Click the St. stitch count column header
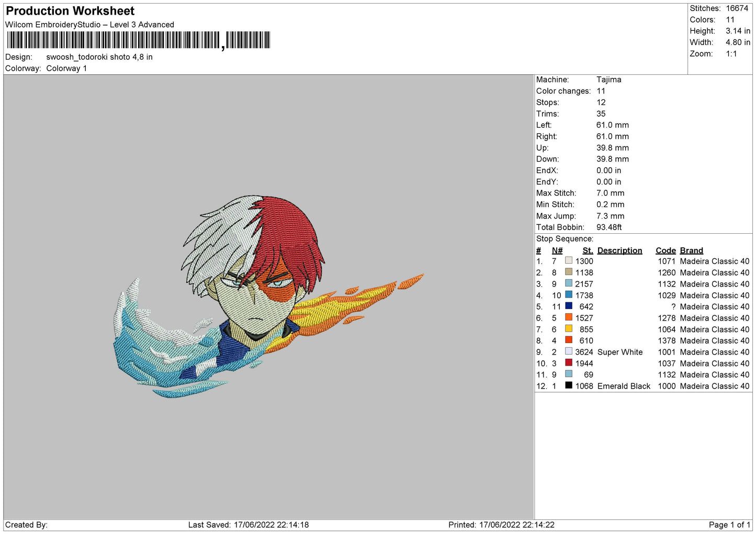The width and height of the screenshot is (756, 534). coord(588,251)
